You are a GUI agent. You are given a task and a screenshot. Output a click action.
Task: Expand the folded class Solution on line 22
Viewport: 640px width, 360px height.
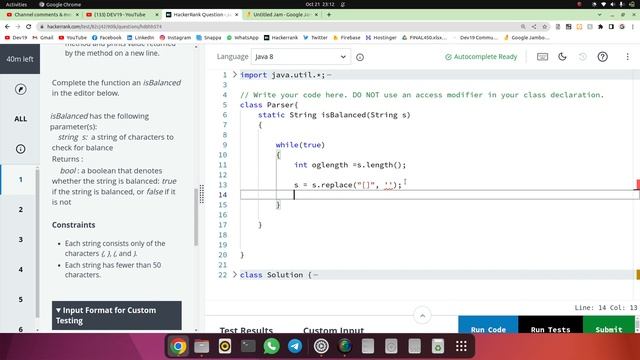pyautogui.click(x=235, y=274)
